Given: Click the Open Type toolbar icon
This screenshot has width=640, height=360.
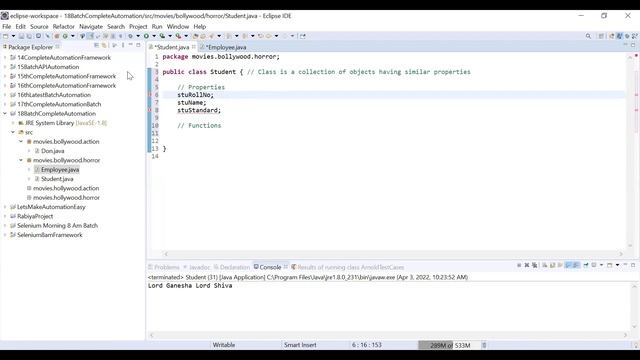Looking at the screenshot, I should 196,36.
